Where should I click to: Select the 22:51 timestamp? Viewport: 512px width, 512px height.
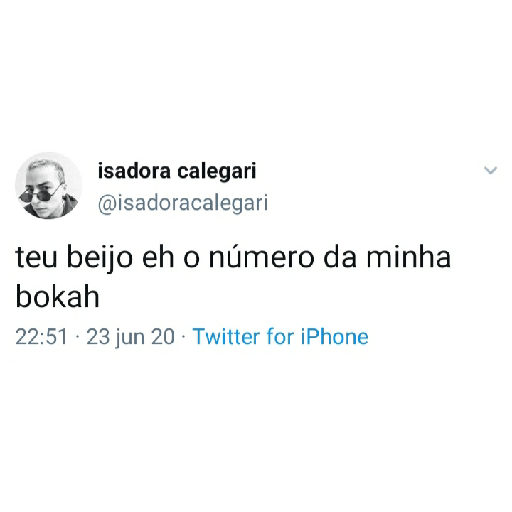pyautogui.click(x=41, y=337)
